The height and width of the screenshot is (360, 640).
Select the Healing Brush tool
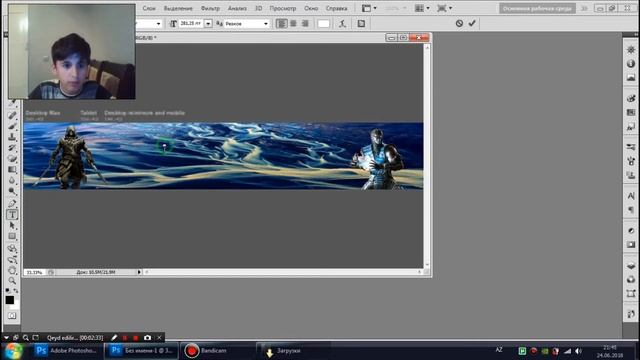[x=12, y=115]
